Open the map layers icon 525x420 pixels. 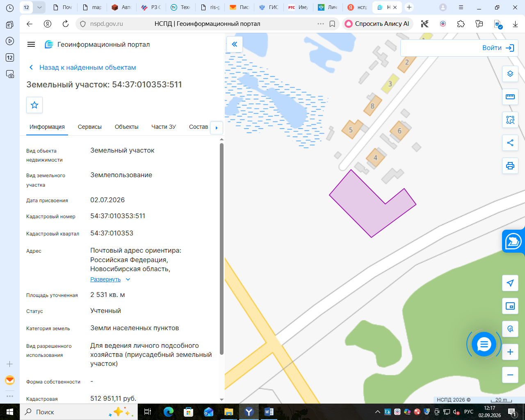coord(510,74)
